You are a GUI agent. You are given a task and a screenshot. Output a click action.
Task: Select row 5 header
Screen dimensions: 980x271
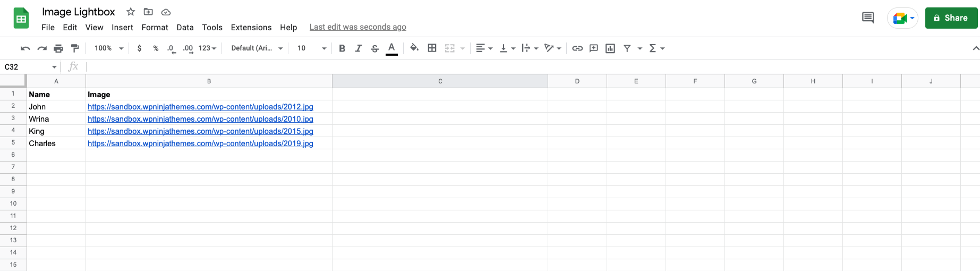tap(13, 142)
